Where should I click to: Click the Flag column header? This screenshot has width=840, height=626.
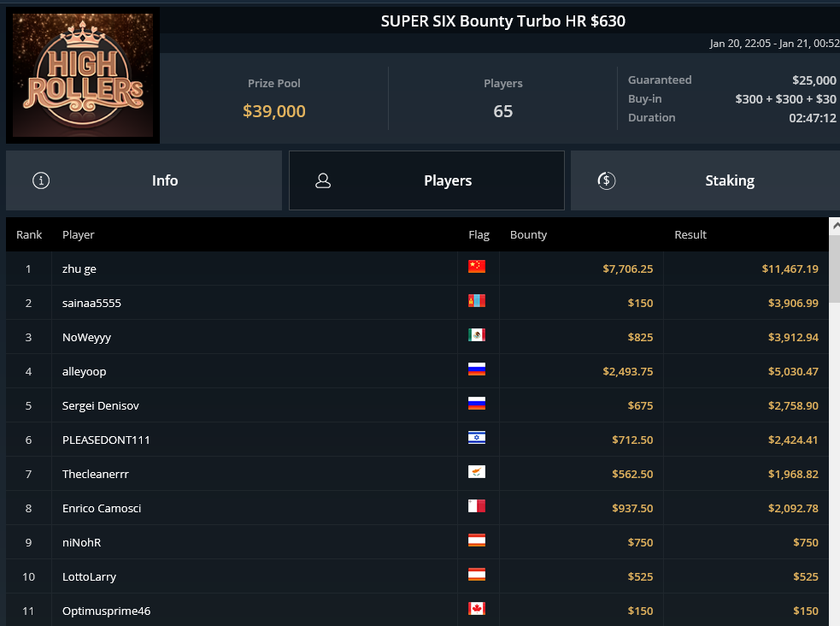click(x=479, y=234)
